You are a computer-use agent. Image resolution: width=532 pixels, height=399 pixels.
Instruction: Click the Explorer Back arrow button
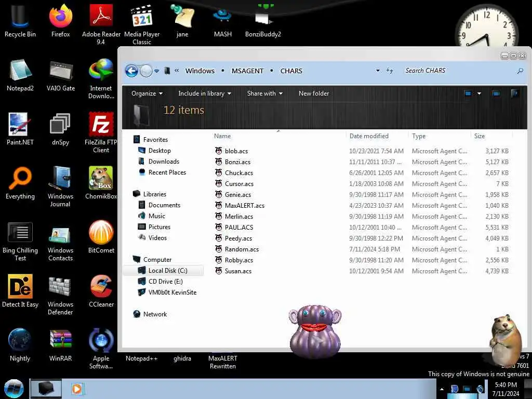point(131,71)
